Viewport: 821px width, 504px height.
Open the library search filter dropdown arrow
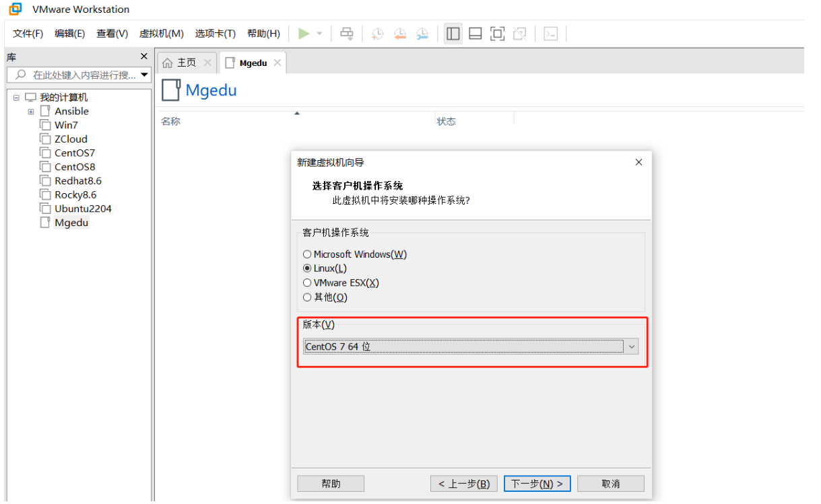(144, 75)
